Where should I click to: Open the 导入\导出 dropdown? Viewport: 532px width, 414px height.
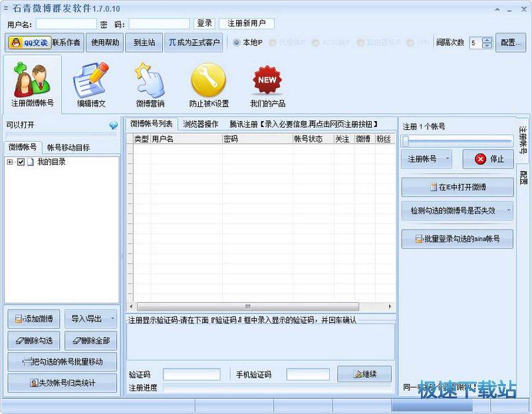[90, 319]
